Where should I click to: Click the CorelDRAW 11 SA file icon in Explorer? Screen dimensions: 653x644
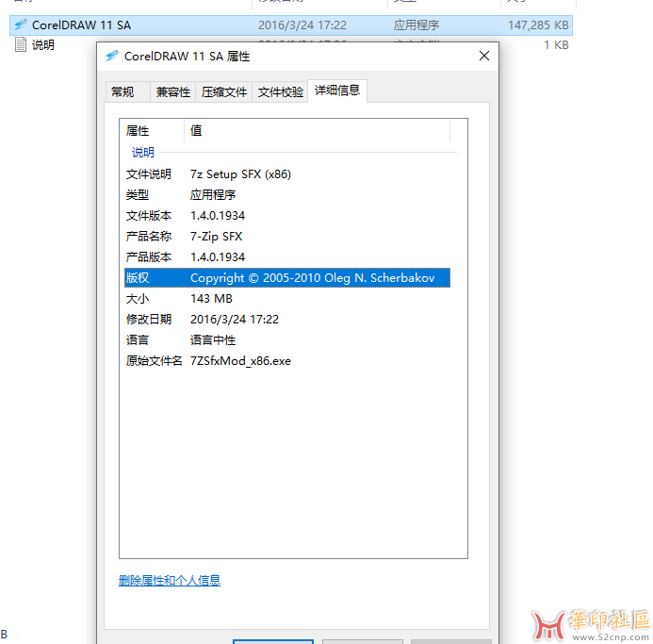point(21,25)
